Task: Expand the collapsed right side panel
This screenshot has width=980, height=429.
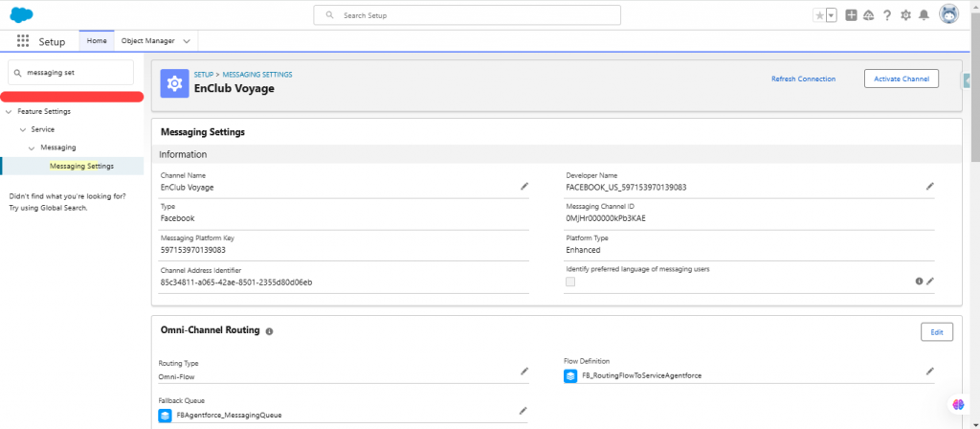Action: 965,79
